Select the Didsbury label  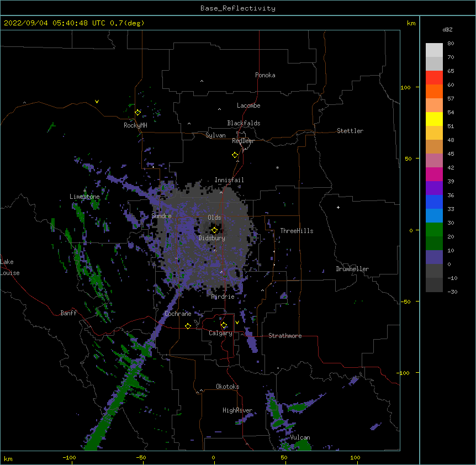(x=212, y=238)
